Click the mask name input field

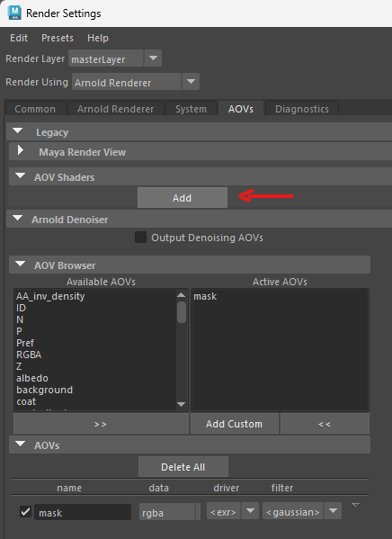[83, 512]
